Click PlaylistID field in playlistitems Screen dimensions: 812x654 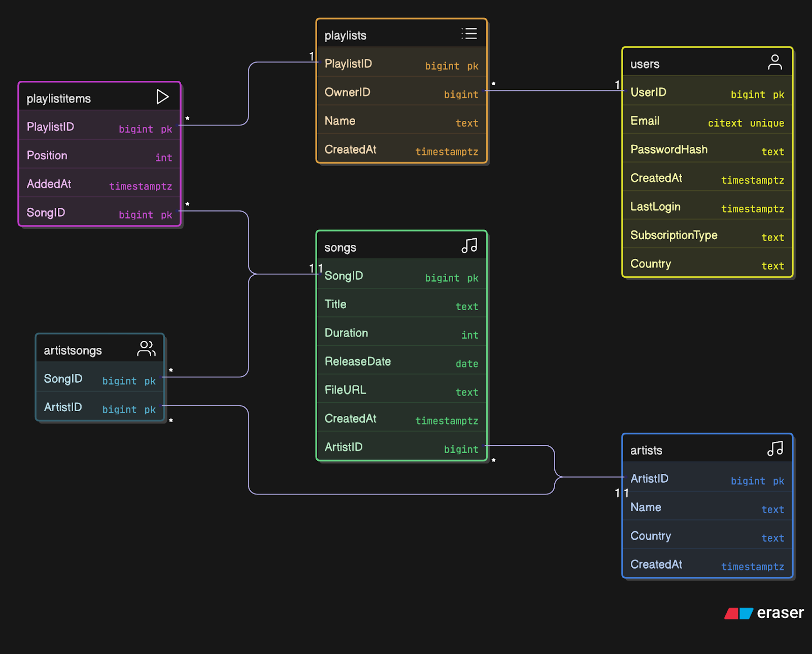pos(99,125)
